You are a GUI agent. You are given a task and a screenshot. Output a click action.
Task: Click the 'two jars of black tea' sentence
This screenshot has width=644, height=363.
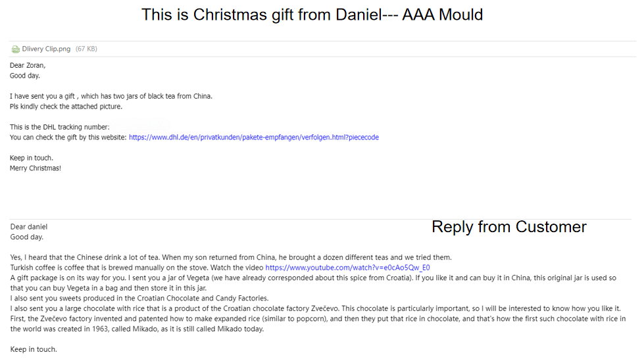(x=111, y=96)
